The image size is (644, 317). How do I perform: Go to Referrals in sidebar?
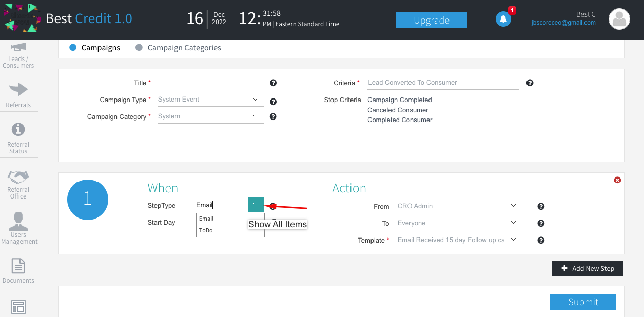18,95
